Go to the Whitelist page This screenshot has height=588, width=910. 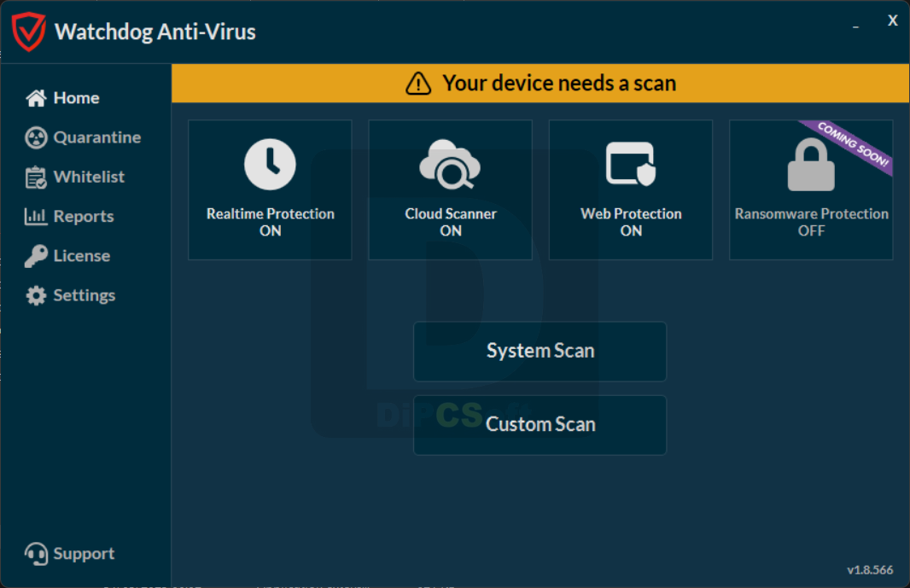(75, 177)
